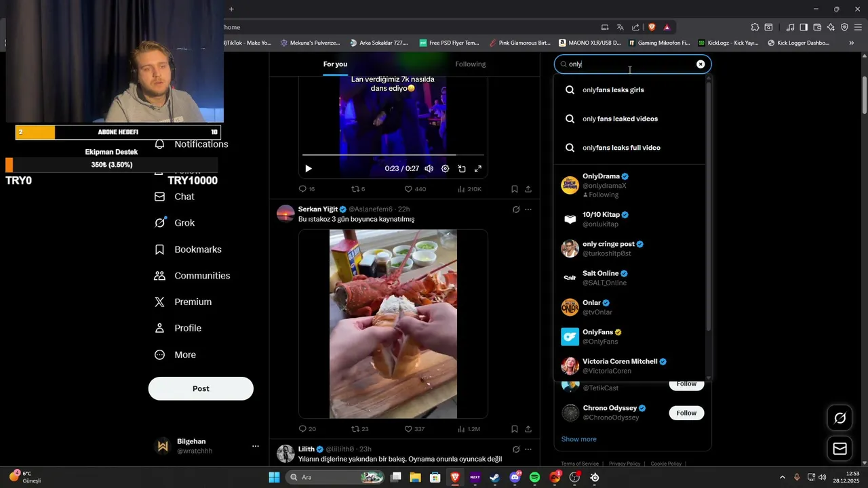Viewport: 868px width, 488px height.
Task: Open Premium in sidebar
Action: point(183,302)
